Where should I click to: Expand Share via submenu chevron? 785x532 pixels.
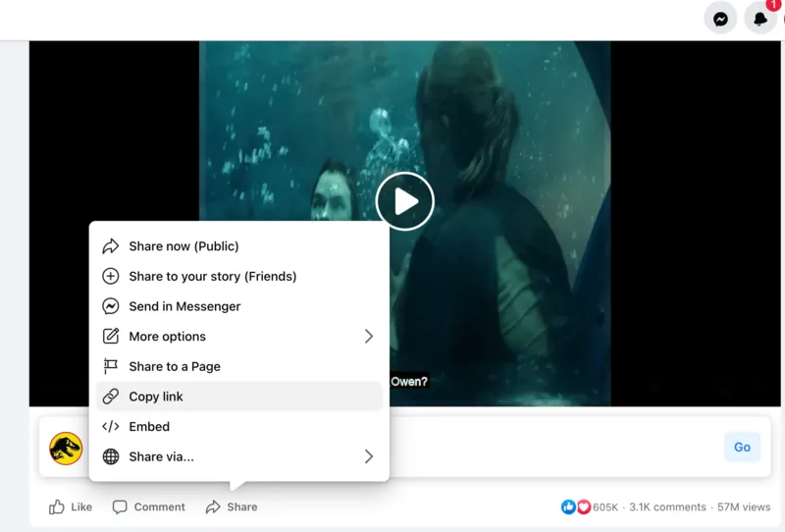[x=369, y=456]
